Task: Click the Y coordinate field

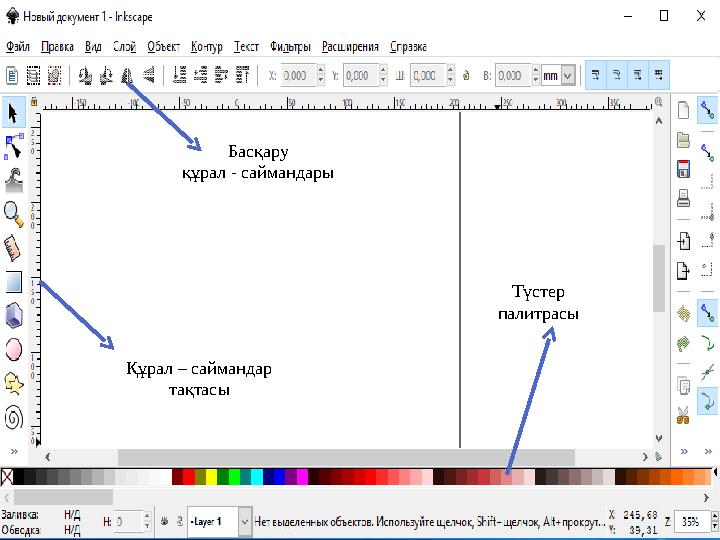Action: tap(361, 75)
